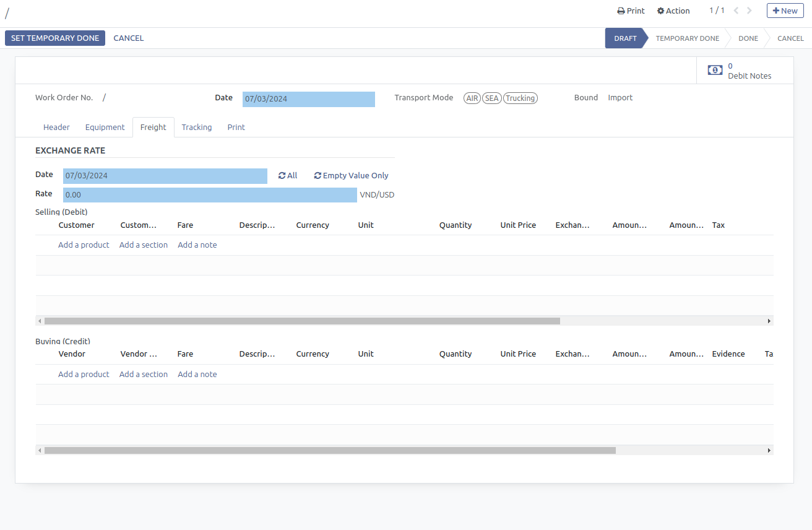
Task: Go to the next record arrow
Action: coord(749,11)
